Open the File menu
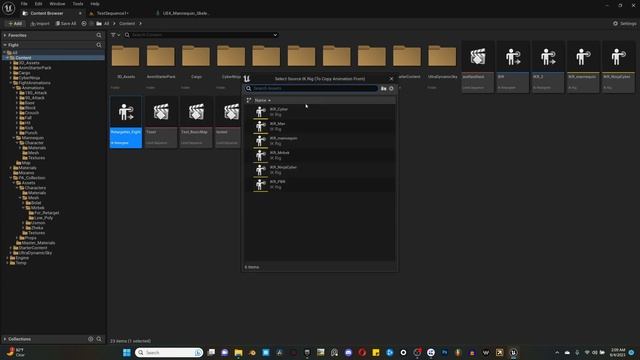This screenshot has width=640, height=360. coord(24,4)
